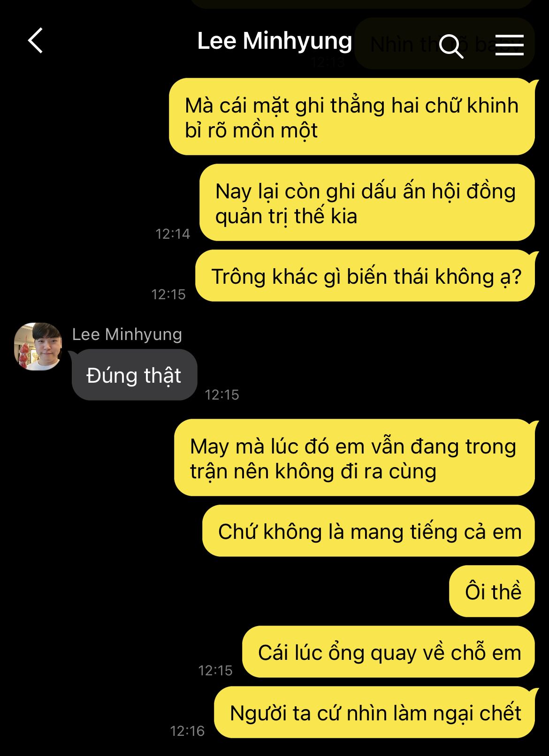Tap the chat title Lee Minhyung
This screenshot has height=756, width=549.
point(274,41)
